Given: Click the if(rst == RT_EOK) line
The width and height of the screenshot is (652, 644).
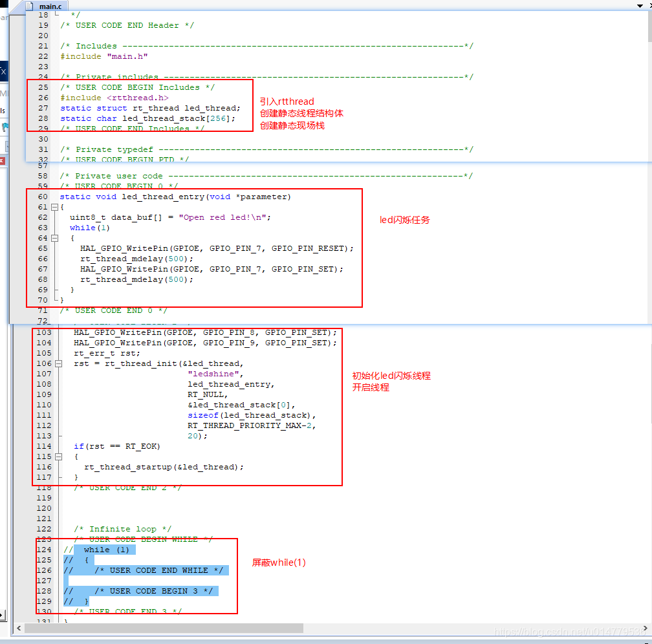Looking at the screenshot, I should tap(117, 447).
